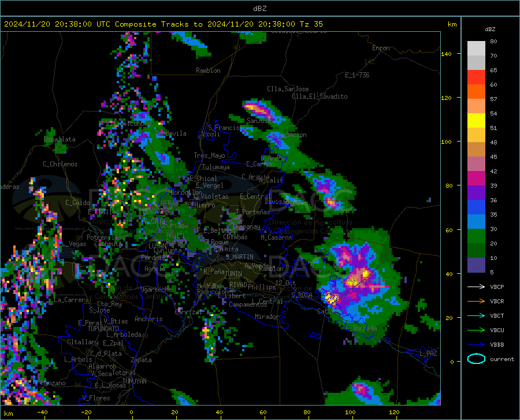Click the cyan VBCT arrow legend icon
520x420 pixels.
coord(476,315)
